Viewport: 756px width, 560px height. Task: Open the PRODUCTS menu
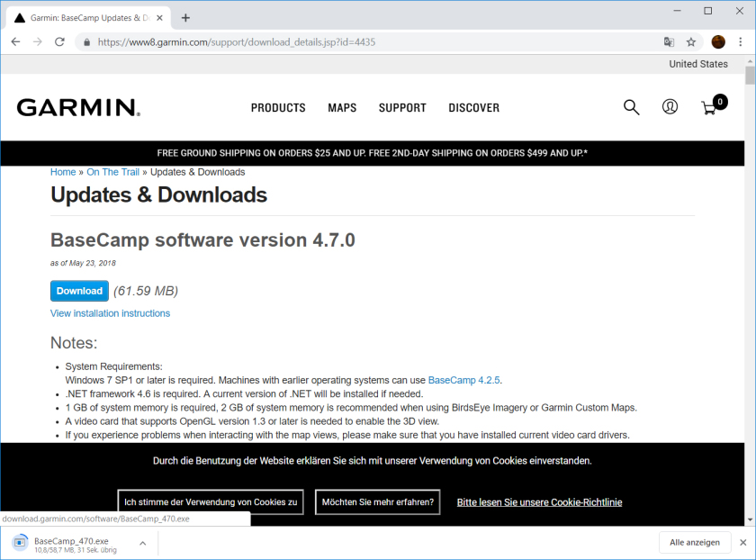(278, 108)
